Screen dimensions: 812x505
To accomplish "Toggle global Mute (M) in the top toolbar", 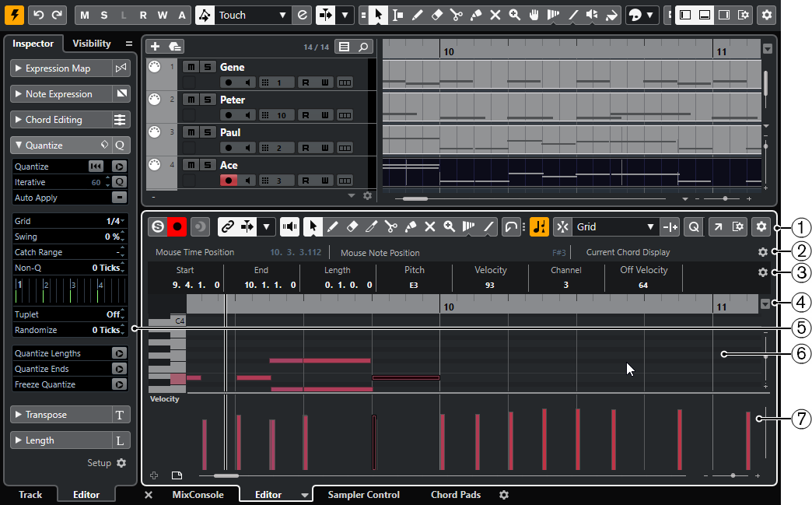I will [x=85, y=15].
